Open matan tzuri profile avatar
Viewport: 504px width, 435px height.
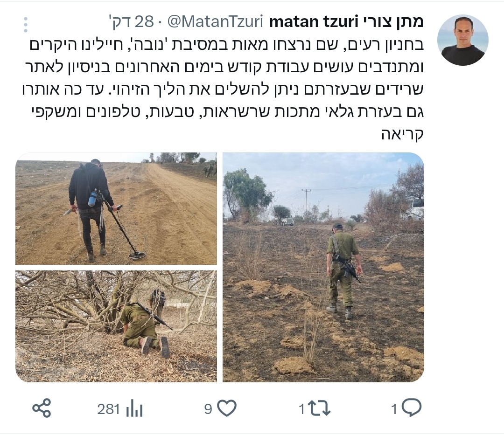[x=462, y=40]
